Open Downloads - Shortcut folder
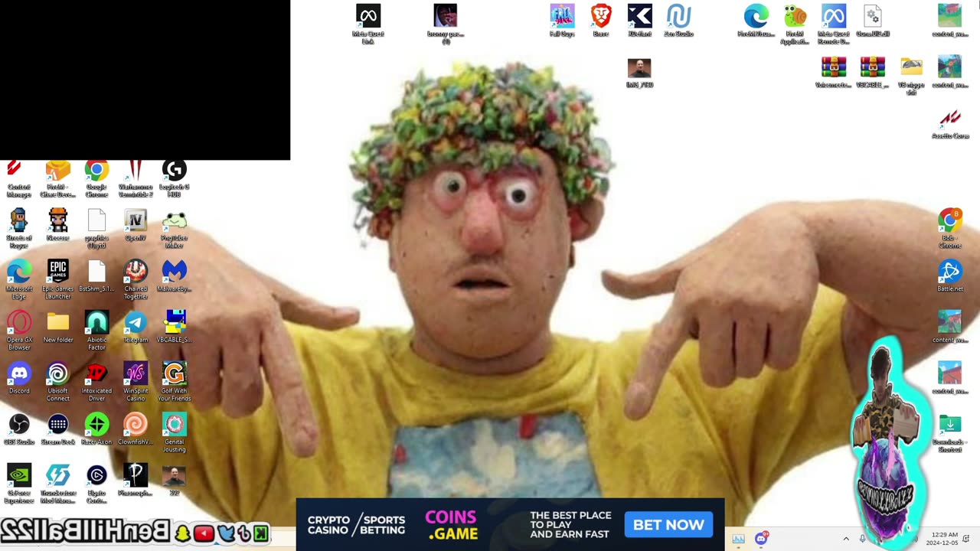The height and width of the screenshot is (551, 980). coord(950,432)
